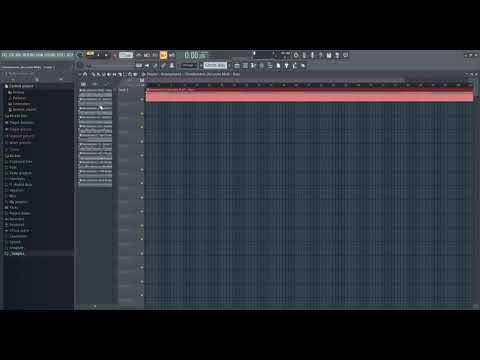This screenshot has width=480, height=360.
Task: Expand Plugin presets in browser
Action: point(18,129)
